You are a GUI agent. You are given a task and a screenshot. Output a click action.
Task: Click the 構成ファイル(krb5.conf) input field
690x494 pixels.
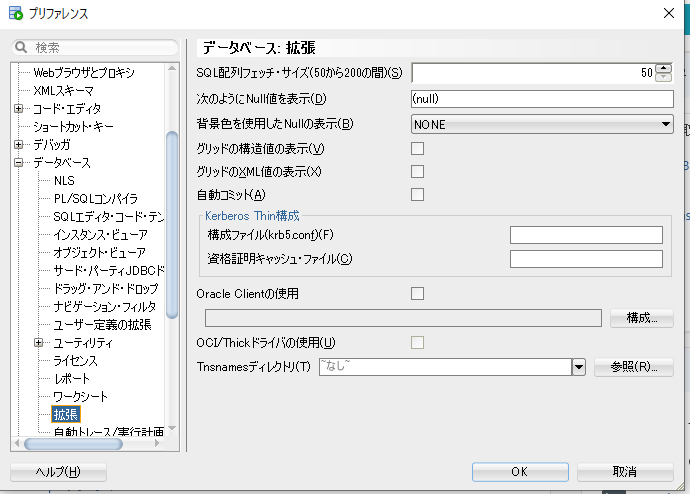click(x=586, y=235)
